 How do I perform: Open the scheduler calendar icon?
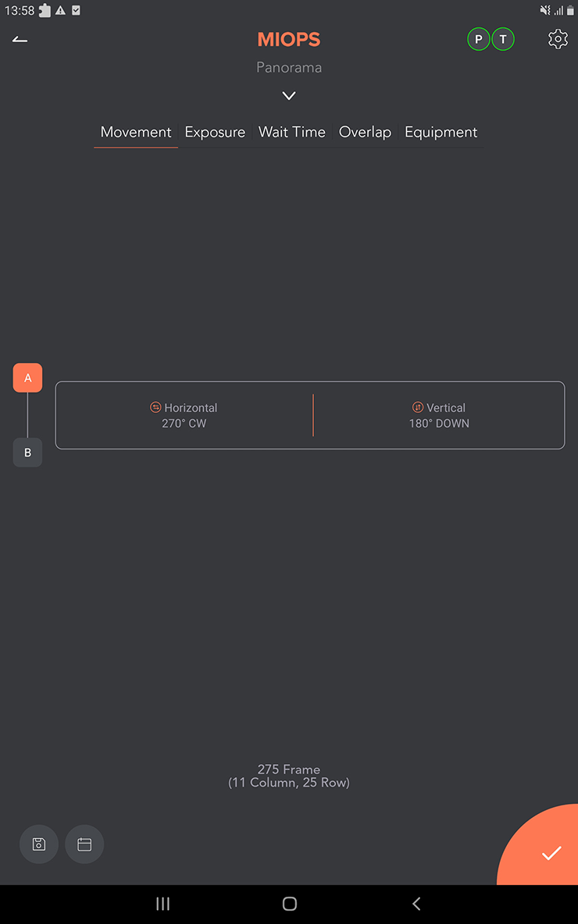click(x=84, y=844)
